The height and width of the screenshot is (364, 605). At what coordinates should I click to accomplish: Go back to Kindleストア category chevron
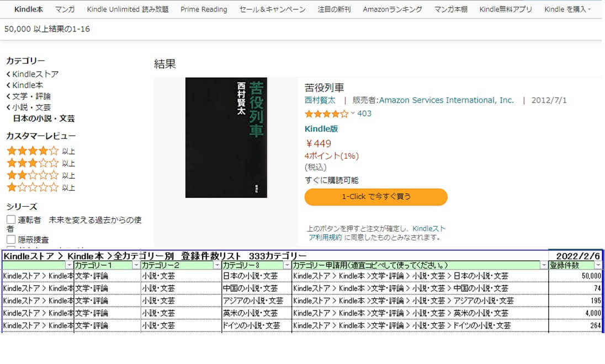click(x=9, y=74)
